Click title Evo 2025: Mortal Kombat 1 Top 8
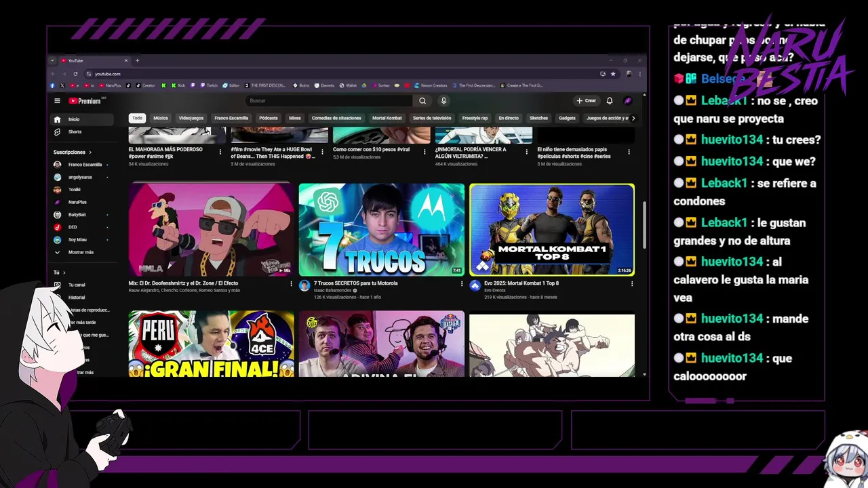 [521, 283]
